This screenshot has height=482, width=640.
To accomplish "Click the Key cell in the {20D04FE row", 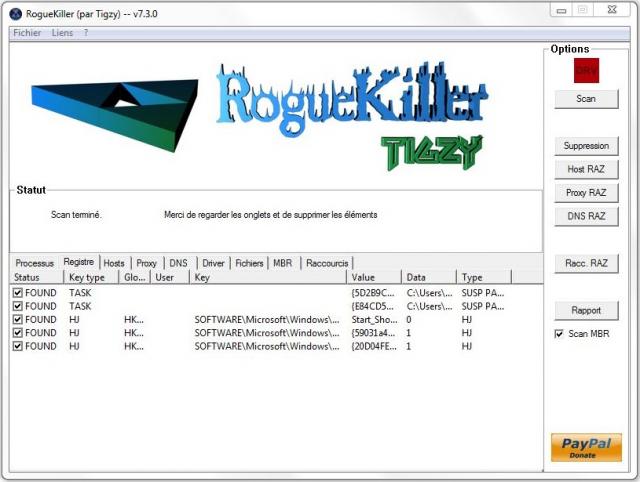I will pos(267,347).
